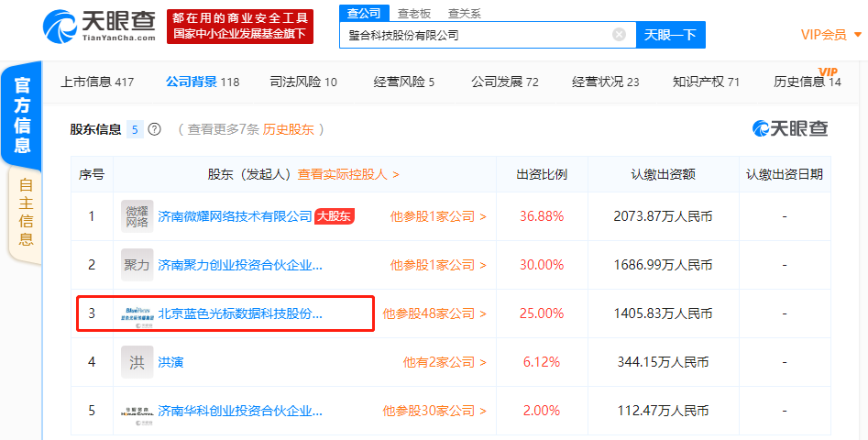Image resolution: width=868 pixels, height=440 pixels.
Task: Select the 官方信息 side tab
Action: coord(22,115)
